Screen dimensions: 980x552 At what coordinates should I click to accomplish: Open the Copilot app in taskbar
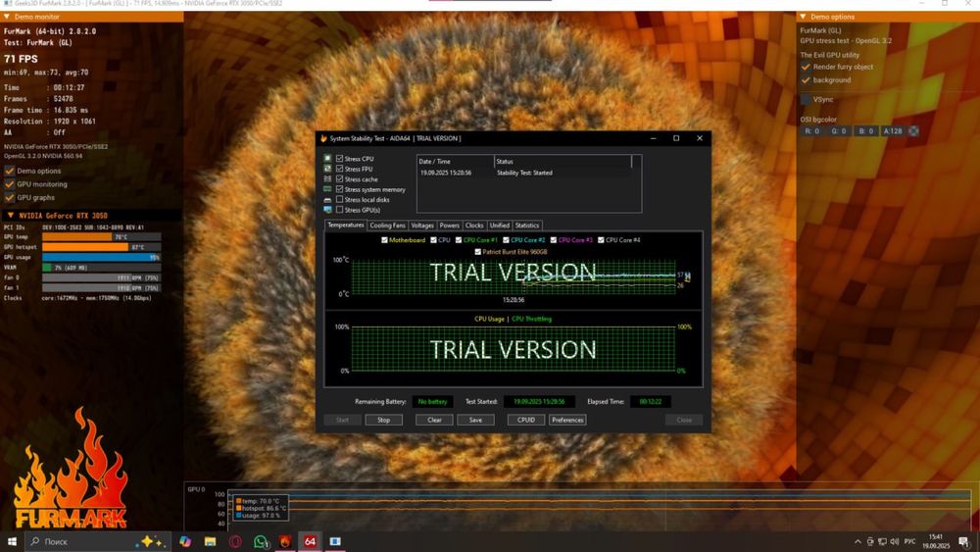(x=185, y=541)
